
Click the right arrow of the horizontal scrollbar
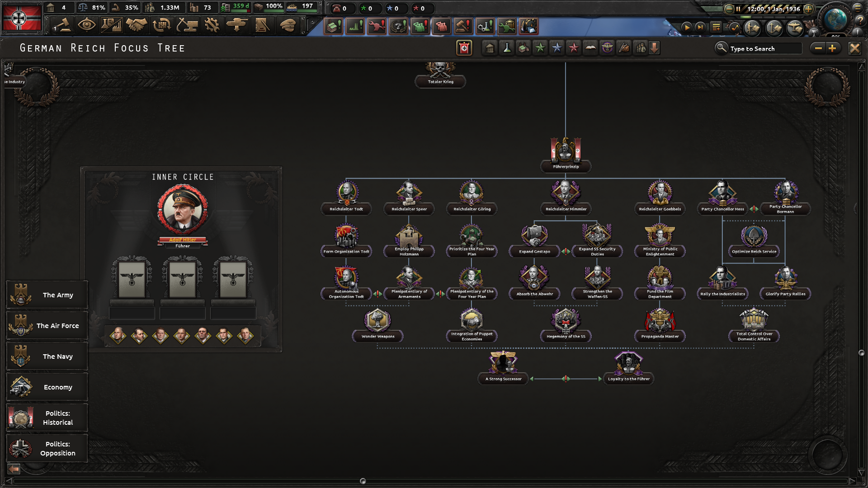point(852,481)
